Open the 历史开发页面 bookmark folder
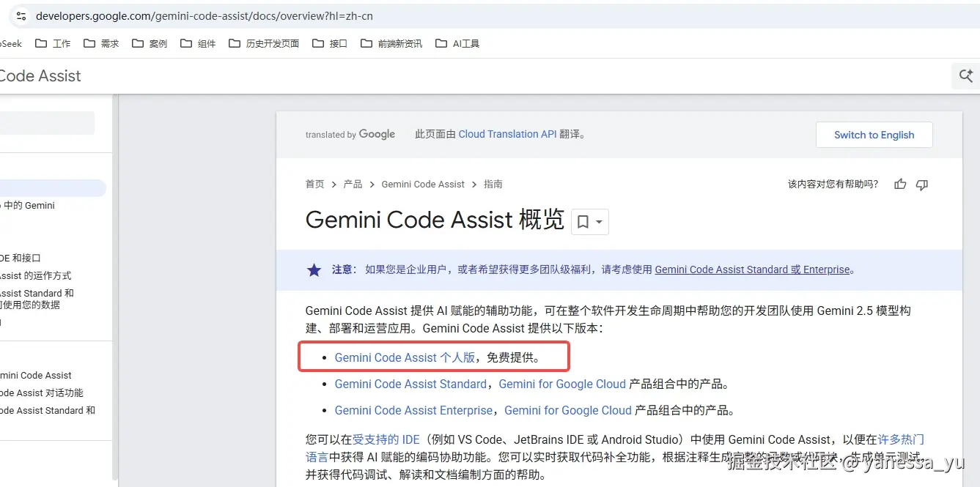Image resolution: width=980 pixels, height=487 pixels. click(x=264, y=43)
